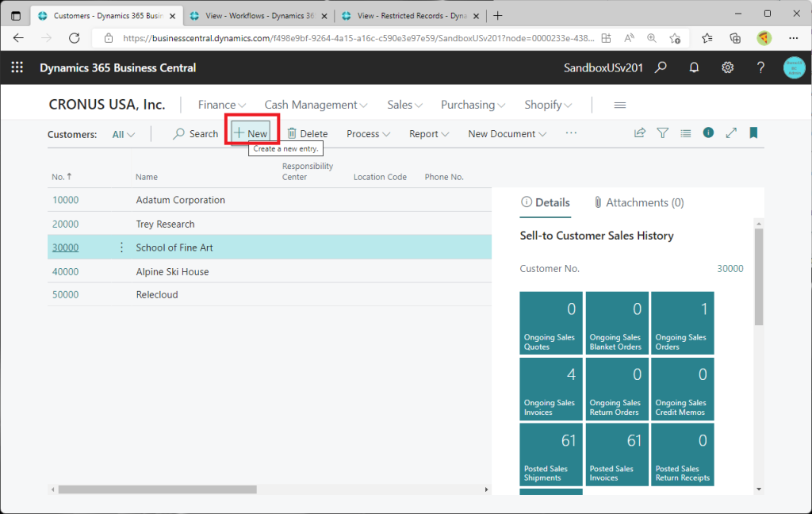The width and height of the screenshot is (812, 514).
Task: Open the browser favorites list
Action: point(707,38)
